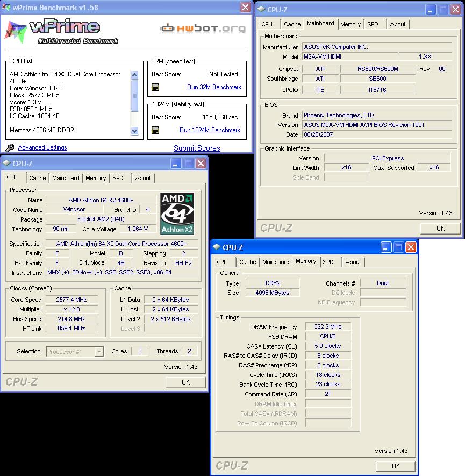This screenshot has width=465, height=476.
Task: Click the wPrime title bar app icon
Action: tap(6, 8)
